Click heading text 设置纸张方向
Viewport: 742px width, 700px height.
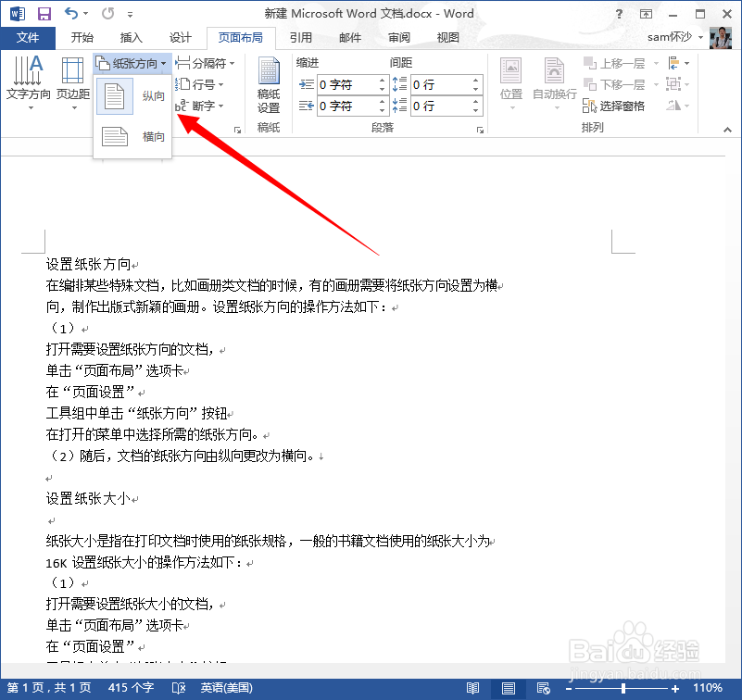point(88,264)
